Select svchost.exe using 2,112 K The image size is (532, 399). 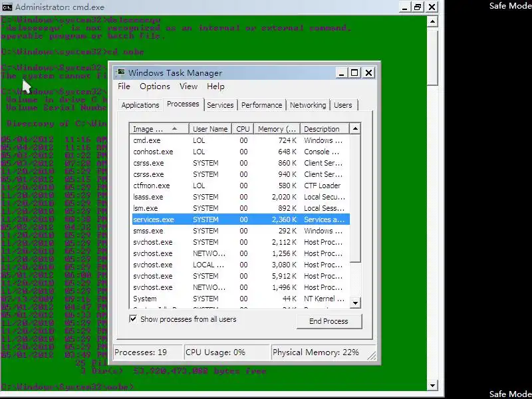pos(240,242)
